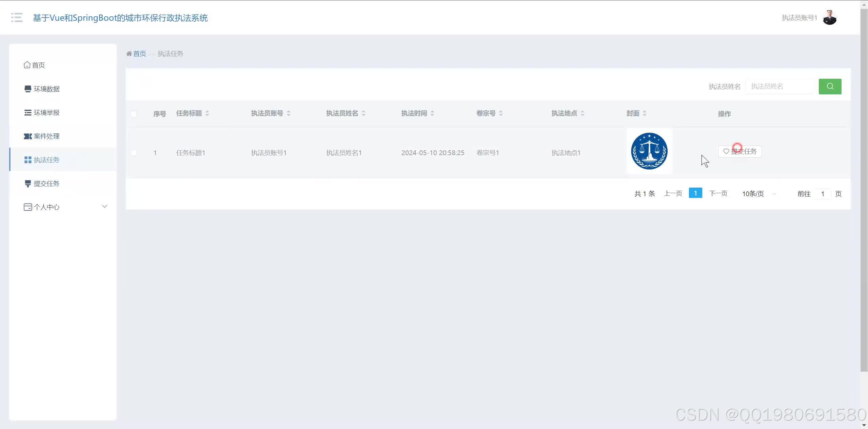Click the user avatar in header
The height and width of the screenshot is (429, 868).
[829, 18]
